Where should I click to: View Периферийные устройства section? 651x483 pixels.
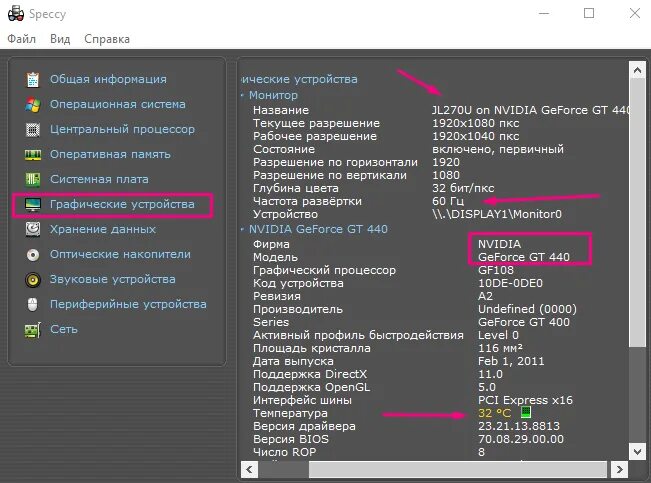(x=128, y=304)
